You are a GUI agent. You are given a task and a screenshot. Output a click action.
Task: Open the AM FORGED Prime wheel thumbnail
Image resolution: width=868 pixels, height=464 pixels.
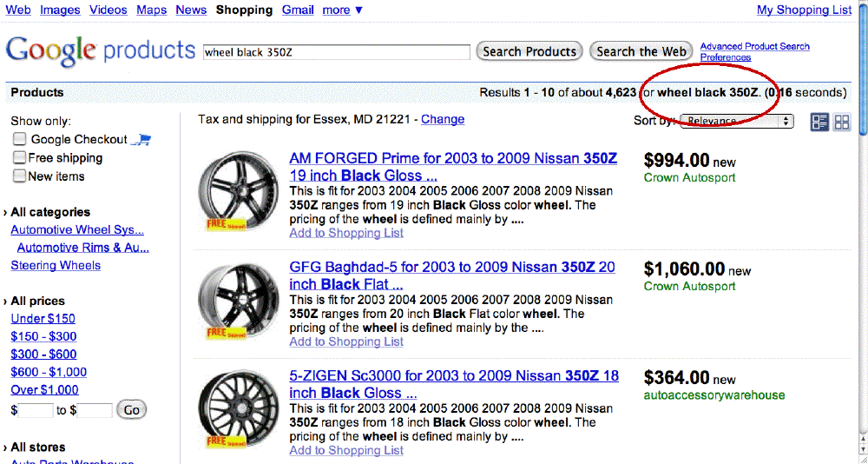click(240, 191)
